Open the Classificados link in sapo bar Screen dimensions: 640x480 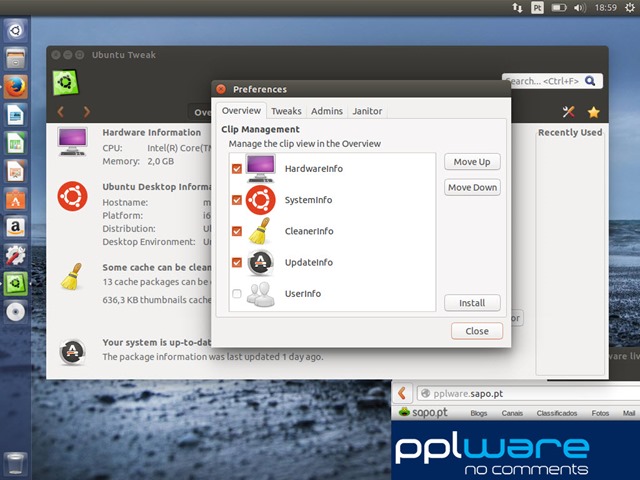[x=557, y=413]
